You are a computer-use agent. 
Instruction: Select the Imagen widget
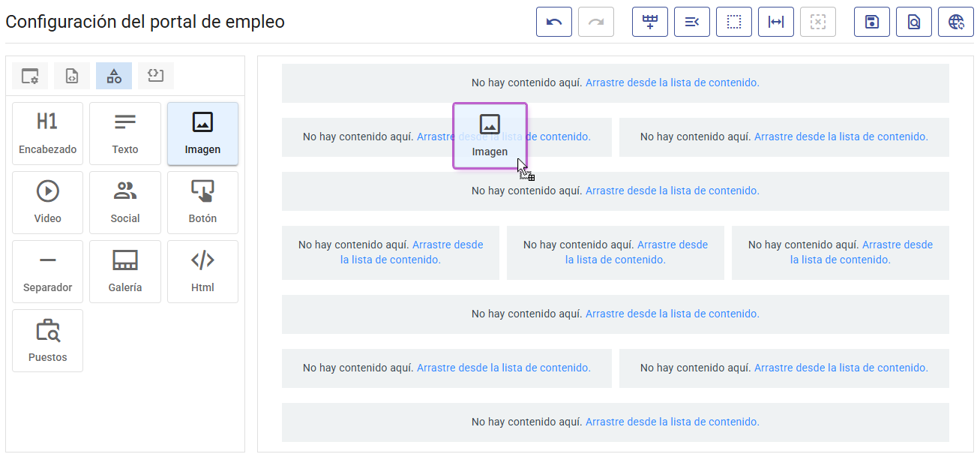[202, 133]
